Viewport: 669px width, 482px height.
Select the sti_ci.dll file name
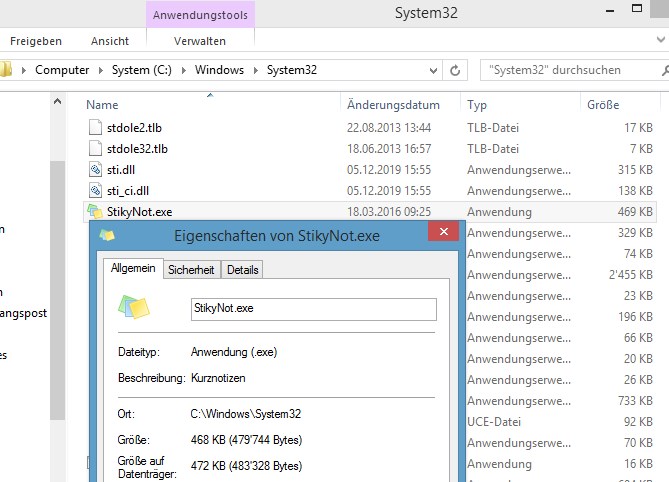coord(128,190)
